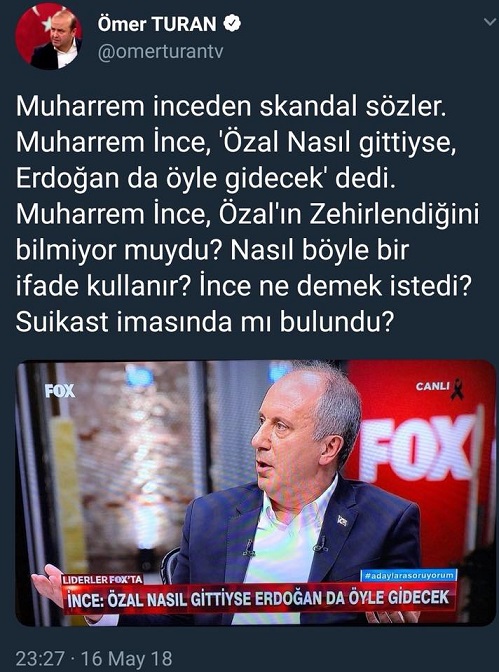Image resolution: width=499 pixels, height=672 pixels.
Task: Click the verified badge beside Ömer TURAN
Action: click(x=231, y=24)
